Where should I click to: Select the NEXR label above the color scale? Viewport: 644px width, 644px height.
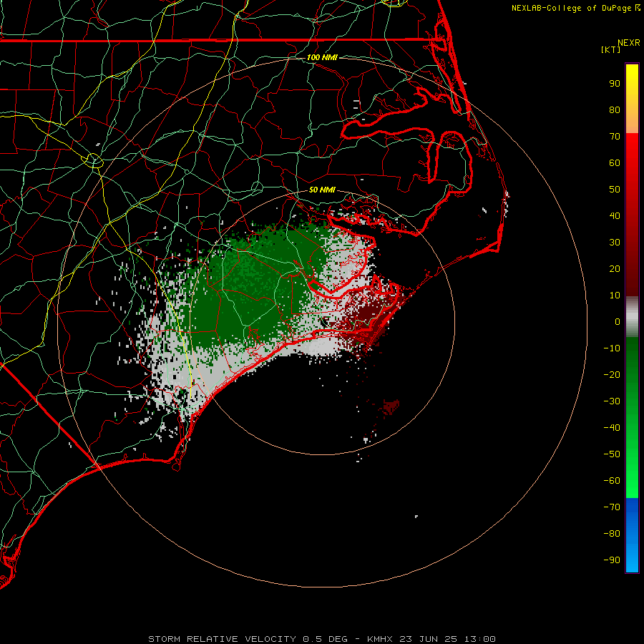coord(628,42)
